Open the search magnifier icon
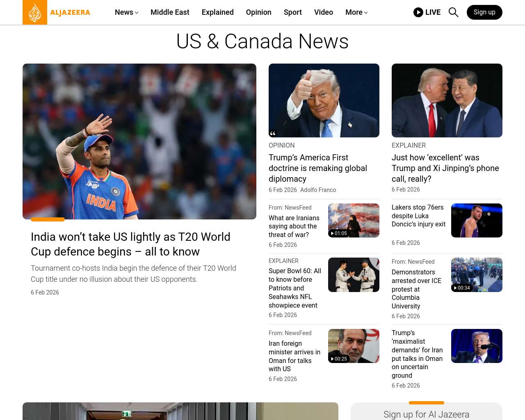The width and height of the screenshot is (525, 420). point(453,12)
